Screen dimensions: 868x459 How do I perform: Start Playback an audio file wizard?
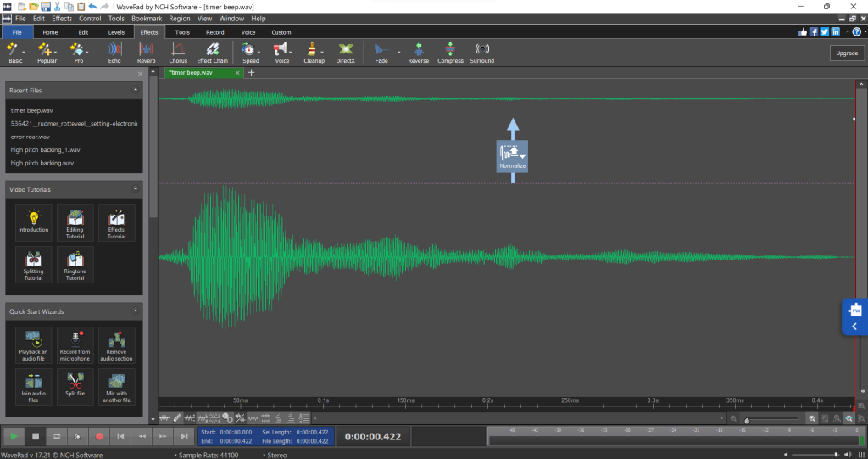tap(33, 344)
